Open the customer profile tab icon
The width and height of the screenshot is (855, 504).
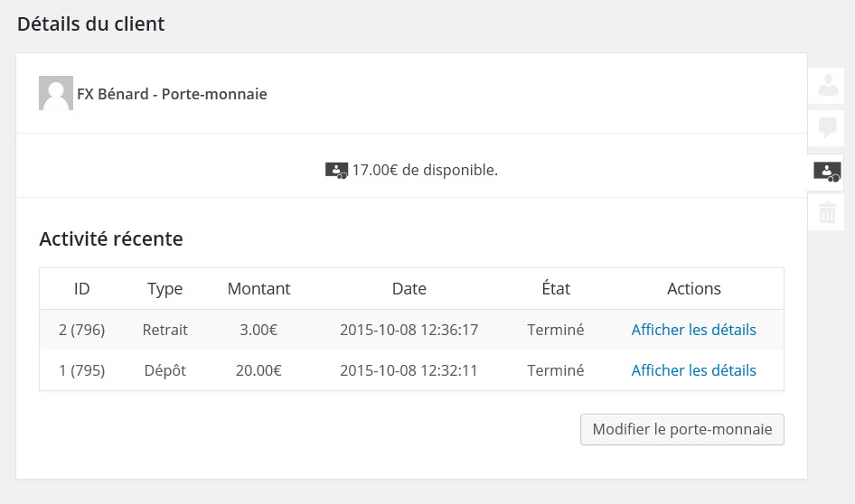pos(827,86)
